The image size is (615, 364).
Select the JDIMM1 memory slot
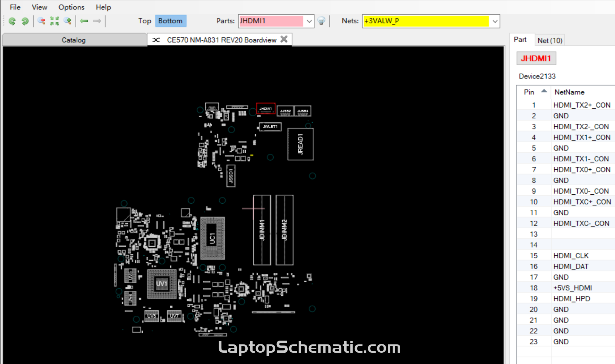(262, 230)
